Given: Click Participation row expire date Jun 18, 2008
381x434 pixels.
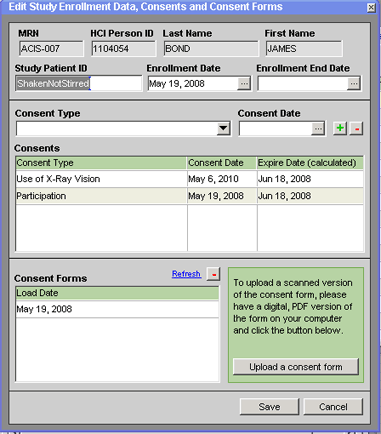Looking at the screenshot, I should [284, 196].
